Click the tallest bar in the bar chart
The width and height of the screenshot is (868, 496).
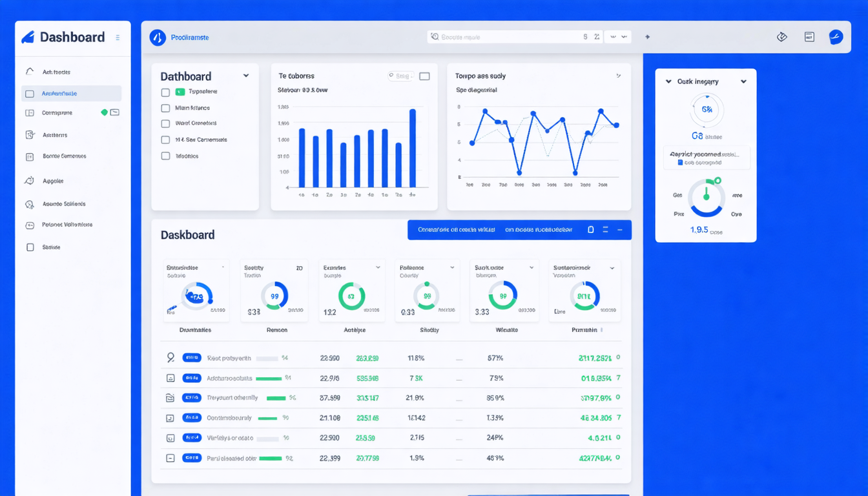pyautogui.click(x=413, y=148)
